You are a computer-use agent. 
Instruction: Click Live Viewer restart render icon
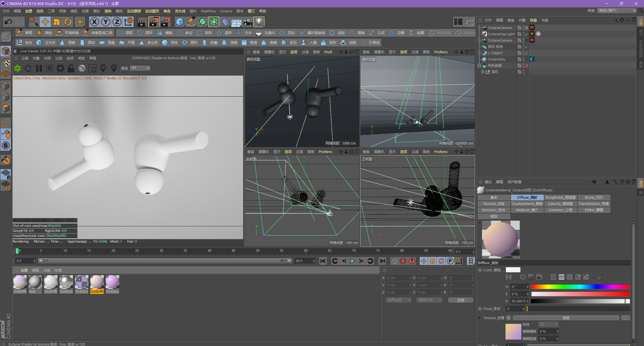click(x=28, y=68)
